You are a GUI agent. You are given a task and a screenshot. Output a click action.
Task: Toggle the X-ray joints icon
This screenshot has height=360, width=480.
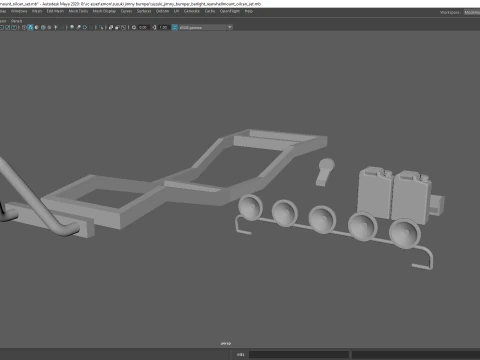click(123, 27)
